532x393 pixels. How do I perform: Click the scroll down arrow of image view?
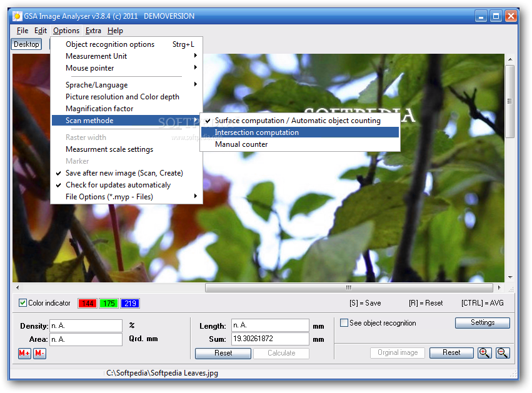pyautogui.click(x=510, y=277)
